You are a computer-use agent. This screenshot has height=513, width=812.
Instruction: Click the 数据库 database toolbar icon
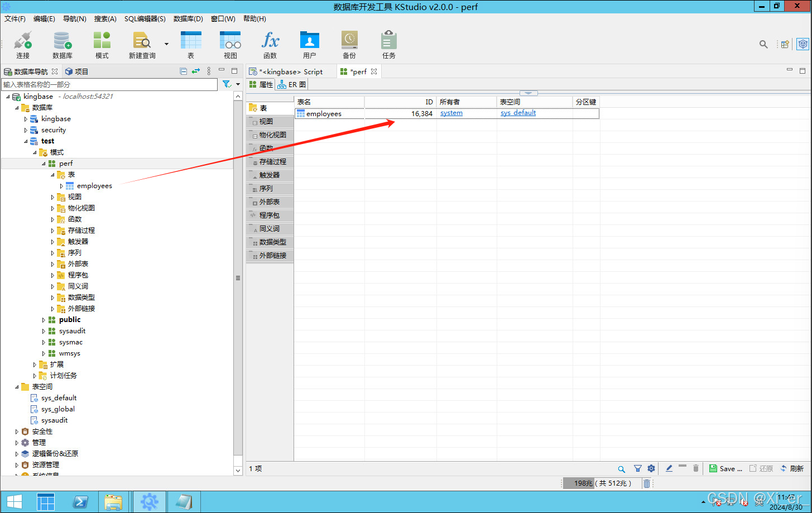click(63, 45)
